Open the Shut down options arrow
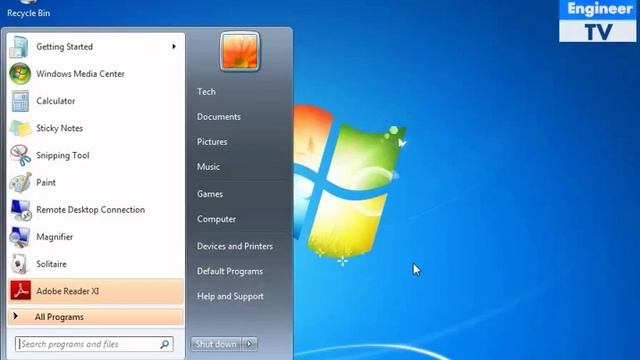 (x=250, y=344)
